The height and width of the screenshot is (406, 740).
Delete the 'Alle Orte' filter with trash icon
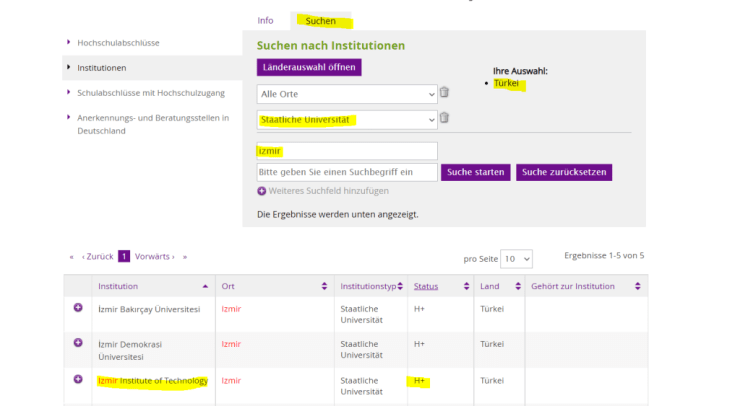tap(445, 93)
